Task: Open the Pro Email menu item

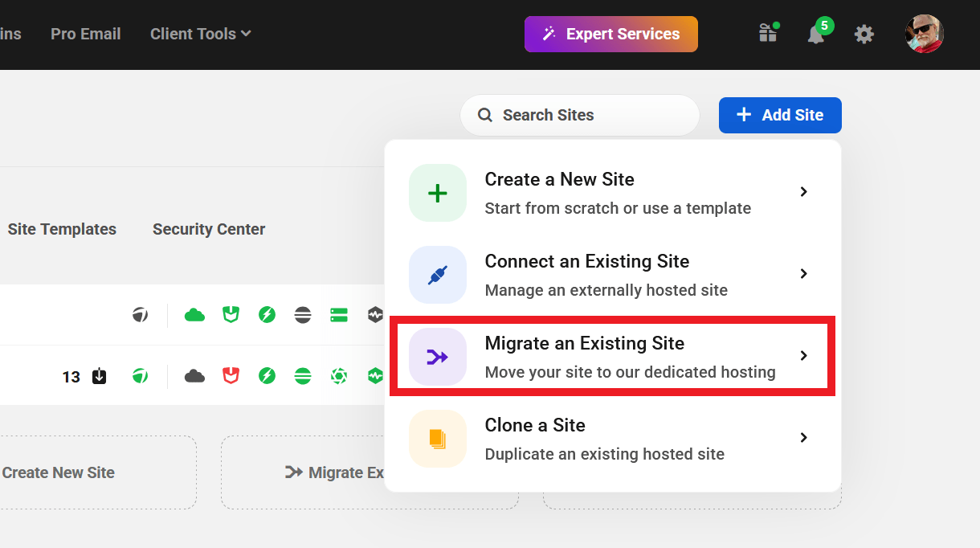Action: coord(85,34)
